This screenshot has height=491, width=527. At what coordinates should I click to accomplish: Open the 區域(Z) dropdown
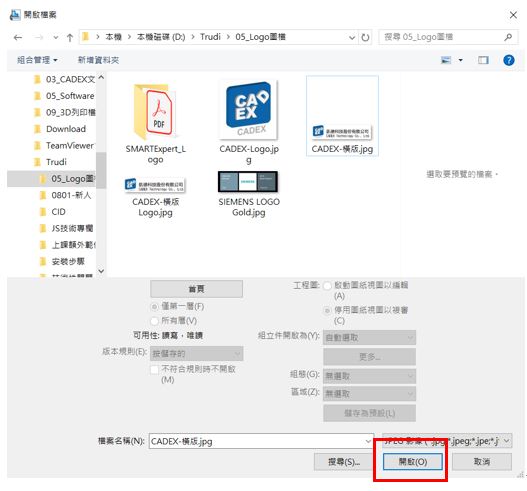pos(369,394)
